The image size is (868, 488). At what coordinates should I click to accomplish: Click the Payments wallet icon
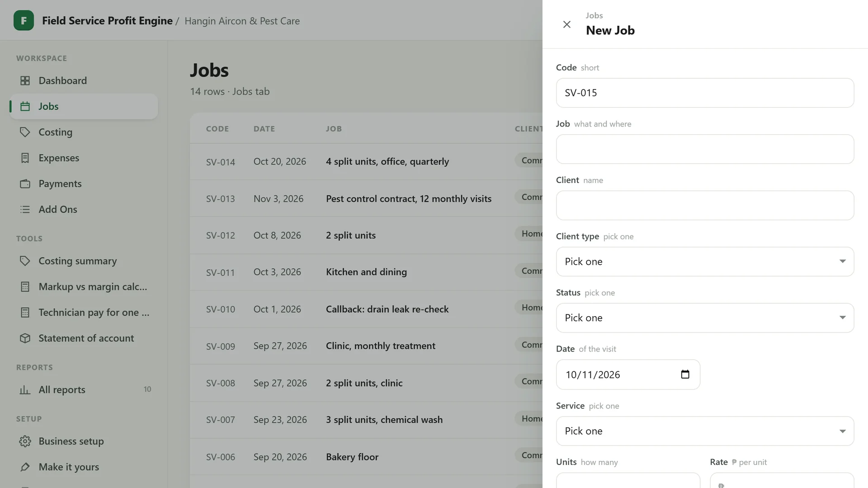[25, 183]
